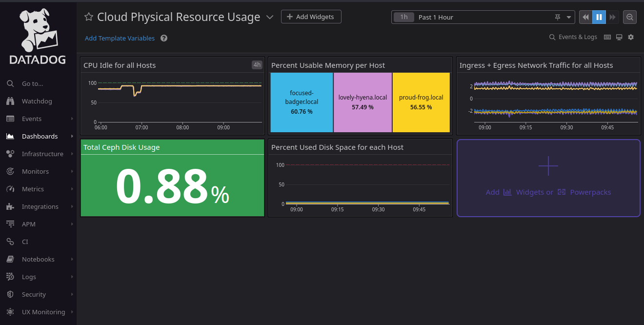
Task: Open the keyboard shortcuts icon
Action: (607, 37)
